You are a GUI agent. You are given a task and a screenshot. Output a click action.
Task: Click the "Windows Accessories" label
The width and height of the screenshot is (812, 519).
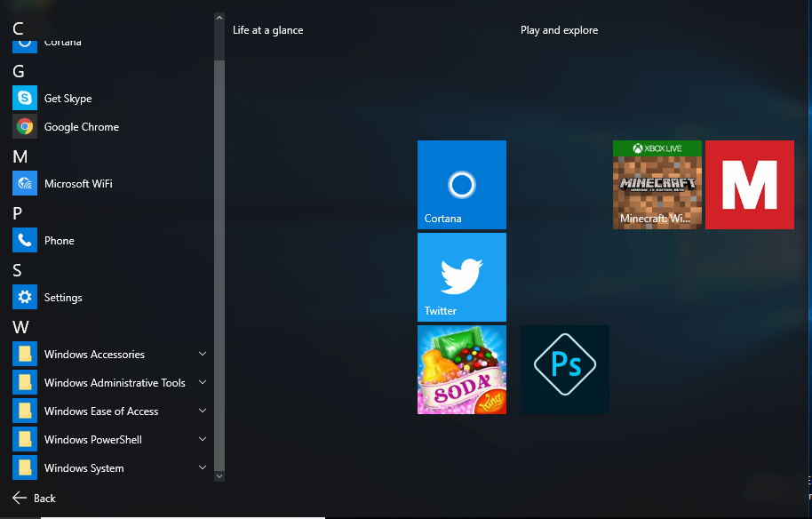point(94,355)
